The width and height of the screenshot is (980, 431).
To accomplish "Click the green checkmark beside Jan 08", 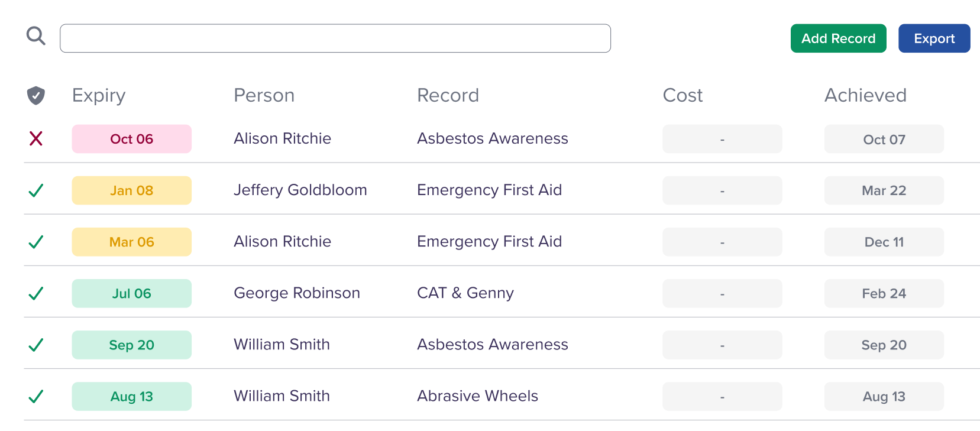I will pyautogui.click(x=36, y=190).
